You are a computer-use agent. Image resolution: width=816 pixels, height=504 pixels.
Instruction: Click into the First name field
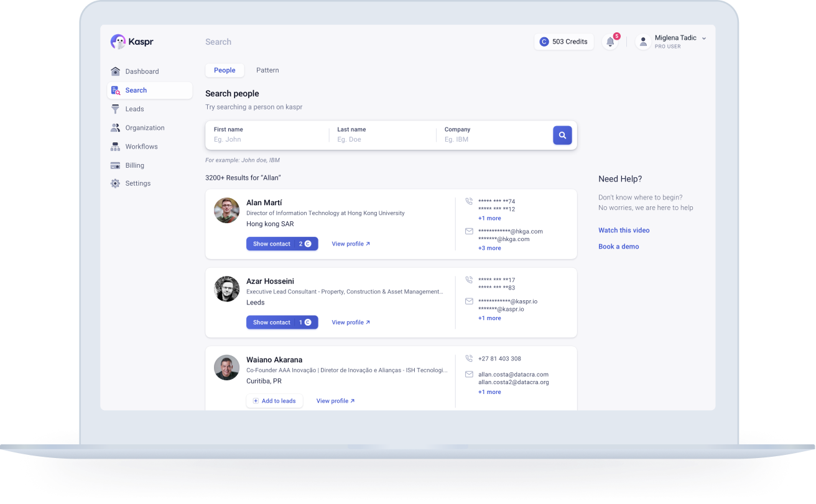(x=267, y=139)
